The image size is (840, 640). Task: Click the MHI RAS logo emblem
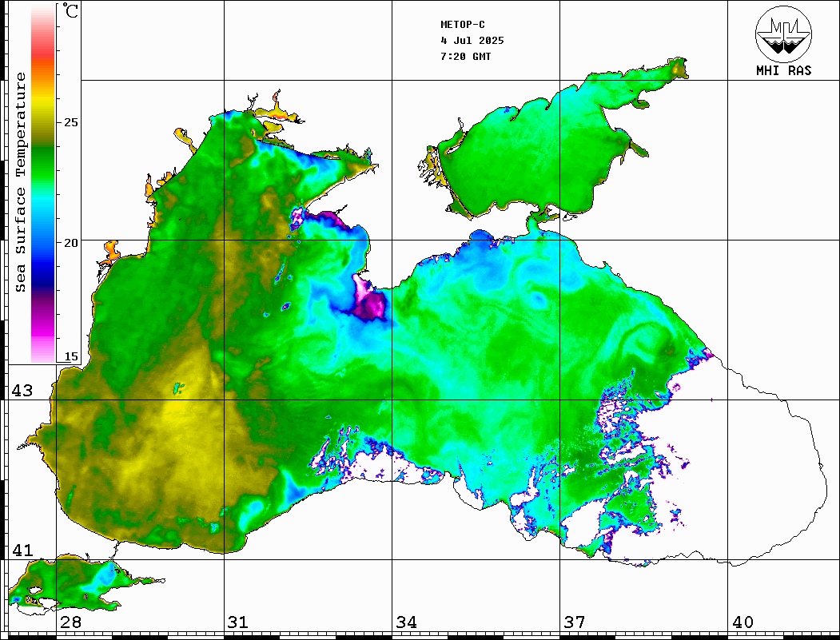[x=783, y=34]
